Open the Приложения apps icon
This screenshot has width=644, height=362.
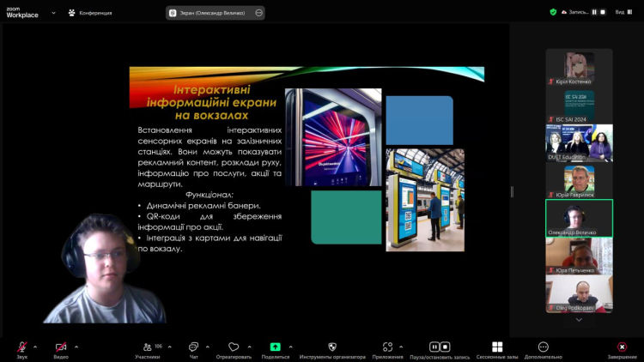coord(387,347)
